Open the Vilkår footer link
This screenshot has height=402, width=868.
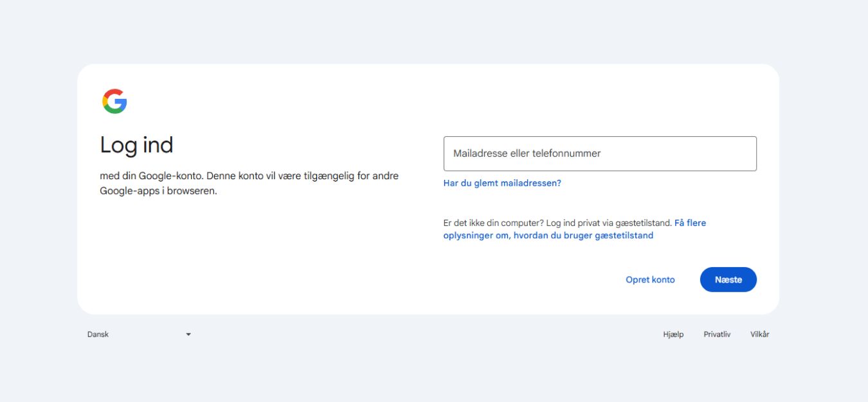pyautogui.click(x=759, y=335)
